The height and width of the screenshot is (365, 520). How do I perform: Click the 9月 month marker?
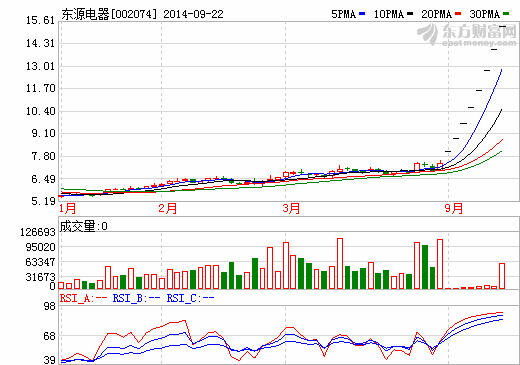pyautogui.click(x=454, y=209)
